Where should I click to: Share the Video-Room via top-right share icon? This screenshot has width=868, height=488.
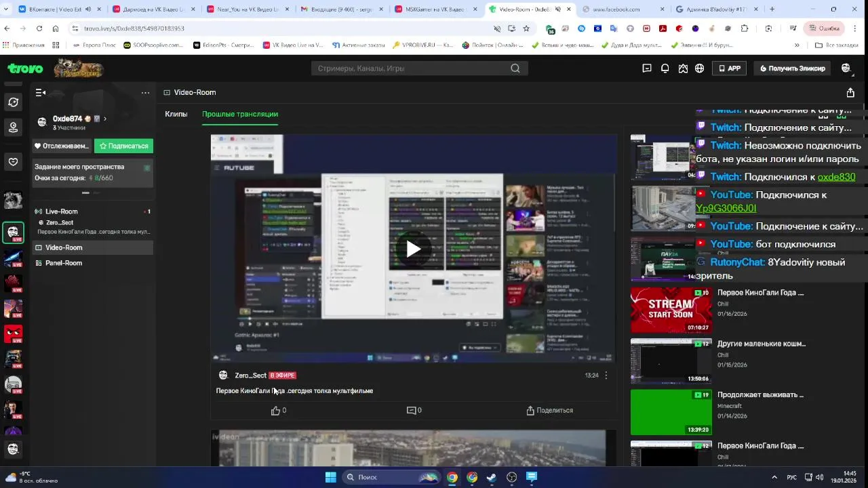click(850, 93)
